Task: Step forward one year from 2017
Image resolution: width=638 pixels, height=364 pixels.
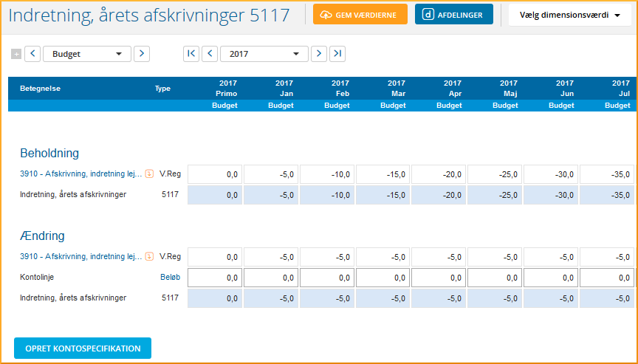Action: click(x=319, y=54)
